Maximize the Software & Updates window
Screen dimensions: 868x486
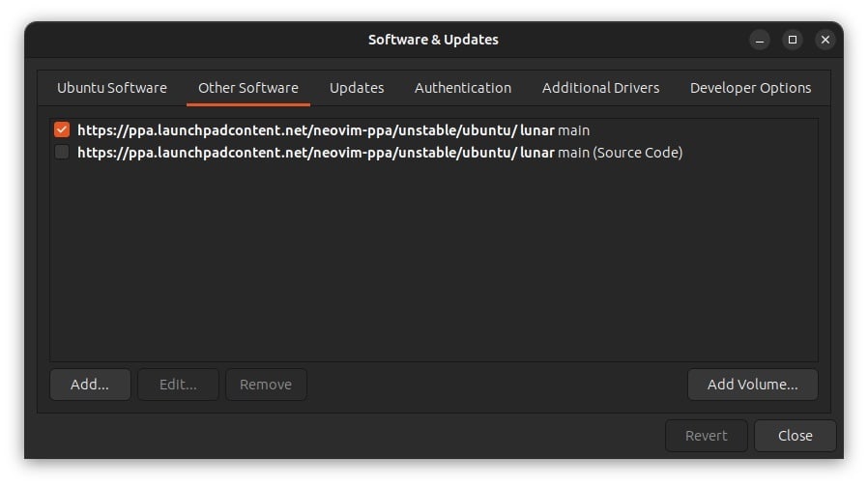[x=793, y=40]
